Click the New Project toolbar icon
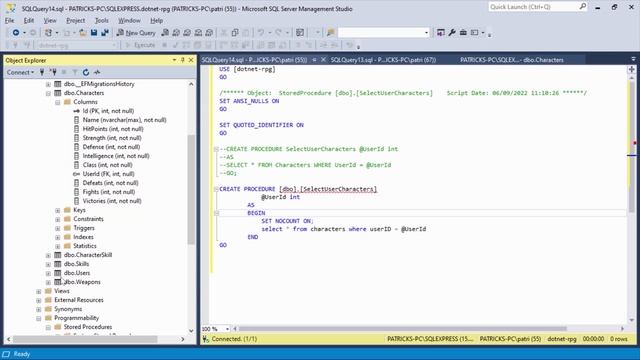 pyautogui.click(x=48, y=33)
